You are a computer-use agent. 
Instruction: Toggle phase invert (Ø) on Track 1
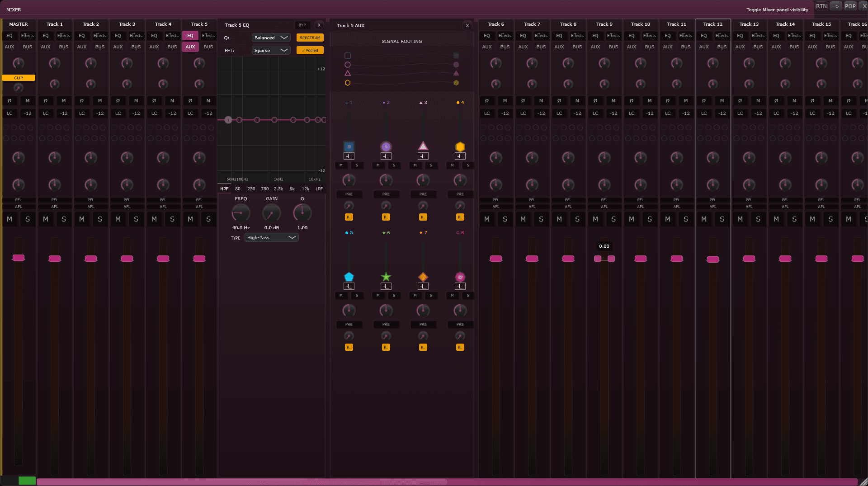(x=46, y=100)
